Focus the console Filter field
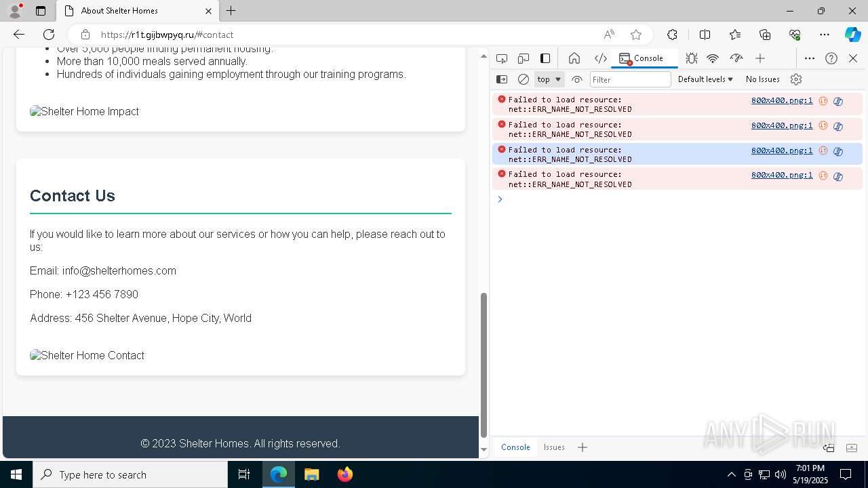Viewport: 868px width, 488px height. 630,79
